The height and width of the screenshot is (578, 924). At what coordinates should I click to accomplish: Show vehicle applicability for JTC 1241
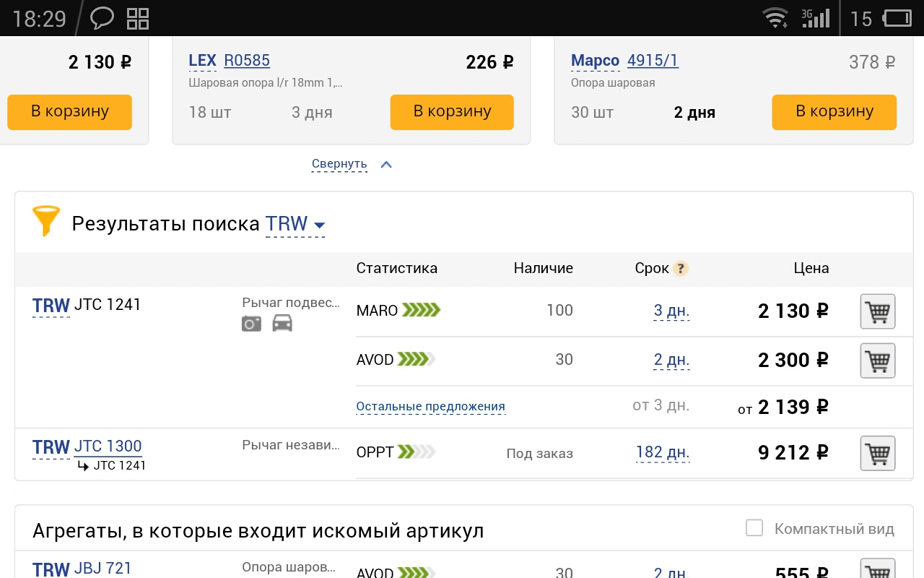pyautogui.click(x=282, y=324)
